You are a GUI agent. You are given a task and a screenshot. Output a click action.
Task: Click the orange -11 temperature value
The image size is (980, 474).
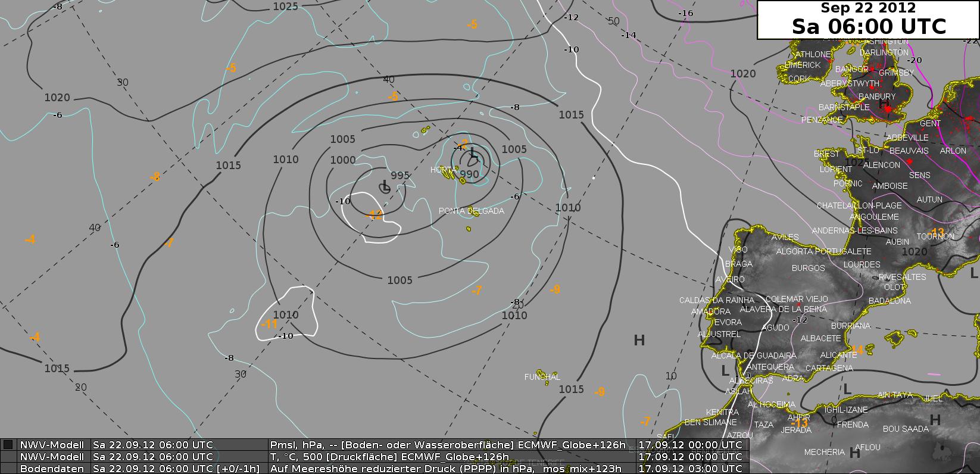click(270, 324)
